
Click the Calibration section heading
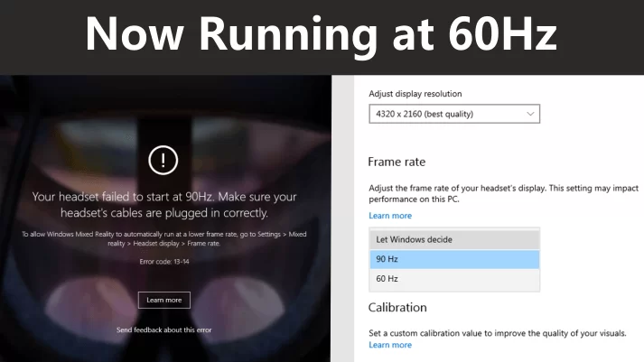tap(397, 308)
